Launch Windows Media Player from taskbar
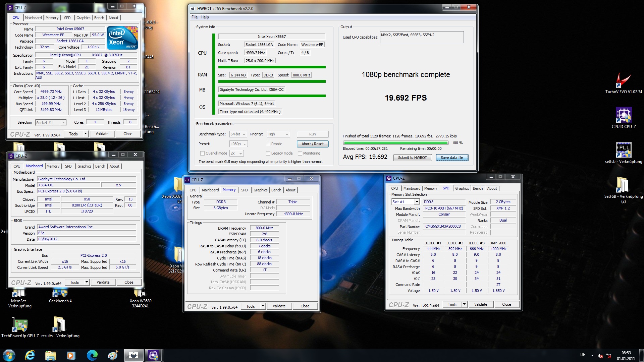Viewport: 644px width, 362px height. pyautogui.click(x=71, y=355)
